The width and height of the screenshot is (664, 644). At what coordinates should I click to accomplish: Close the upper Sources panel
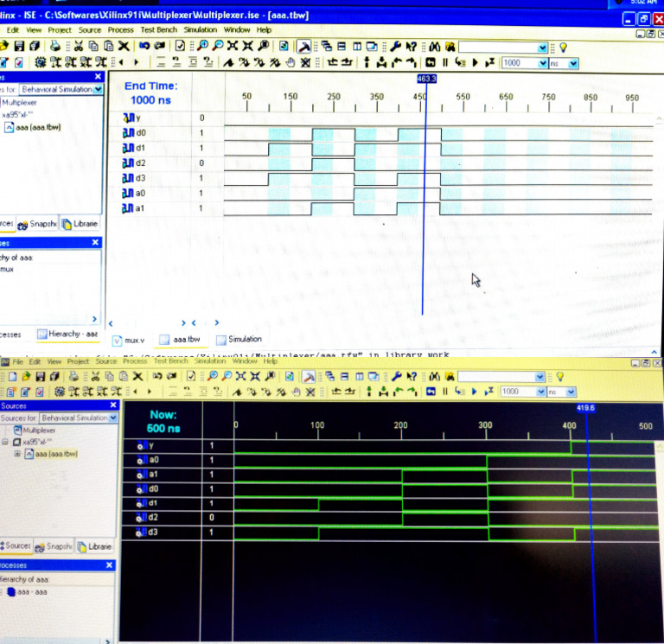pos(98,76)
